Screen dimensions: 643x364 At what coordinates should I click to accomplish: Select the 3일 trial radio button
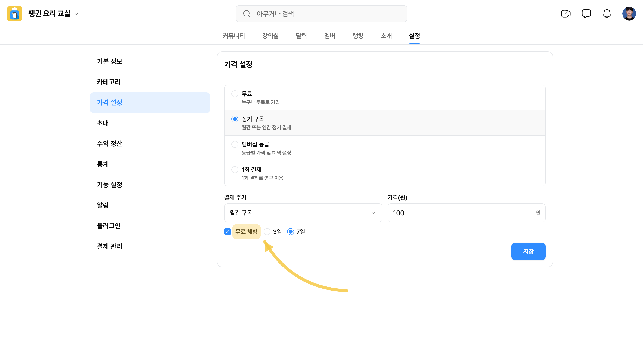pos(267,232)
